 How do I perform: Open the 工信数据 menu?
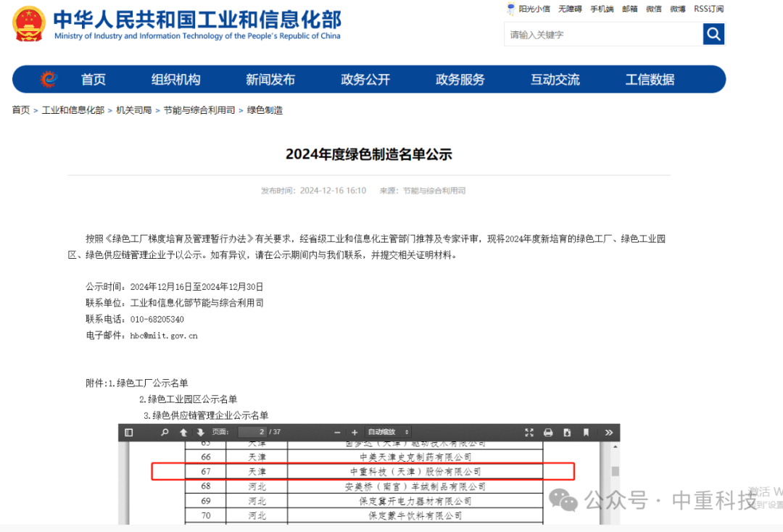(x=650, y=79)
